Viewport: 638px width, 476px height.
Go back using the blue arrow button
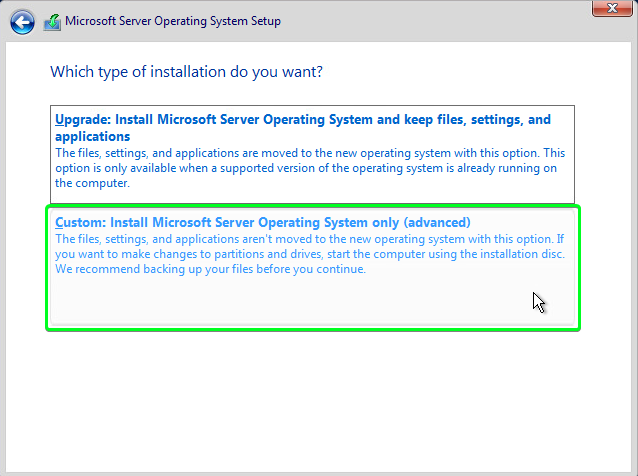(x=22, y=22)
